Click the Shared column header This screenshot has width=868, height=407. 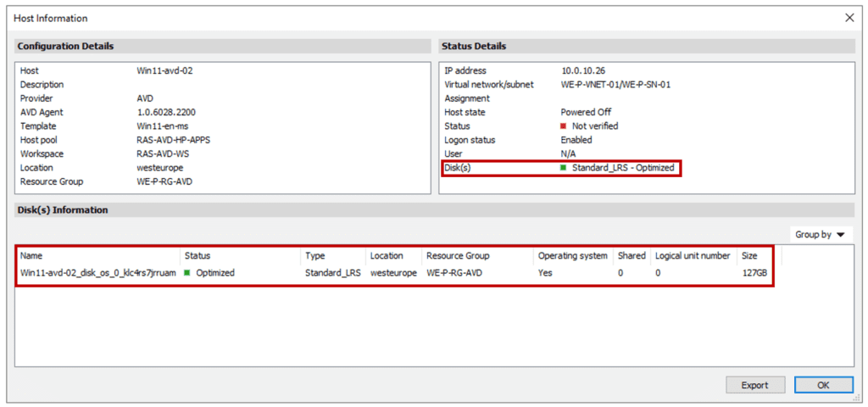click(632, 255)
